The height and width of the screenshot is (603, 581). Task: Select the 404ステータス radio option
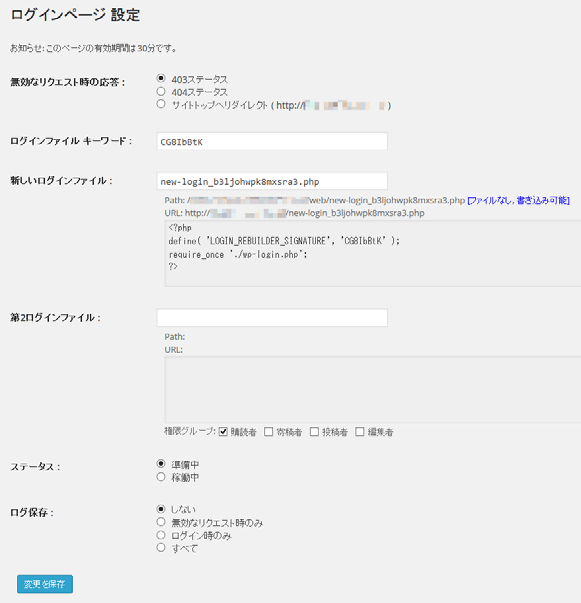click(161, 91)
